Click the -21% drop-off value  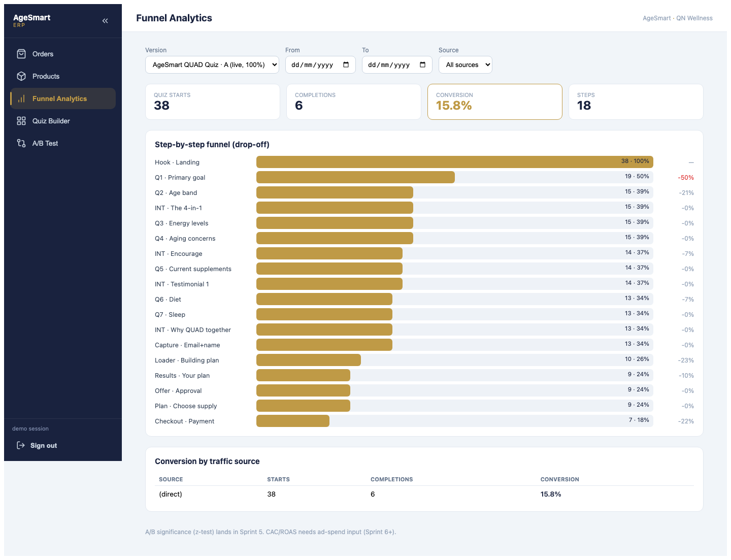pos(686,192)
